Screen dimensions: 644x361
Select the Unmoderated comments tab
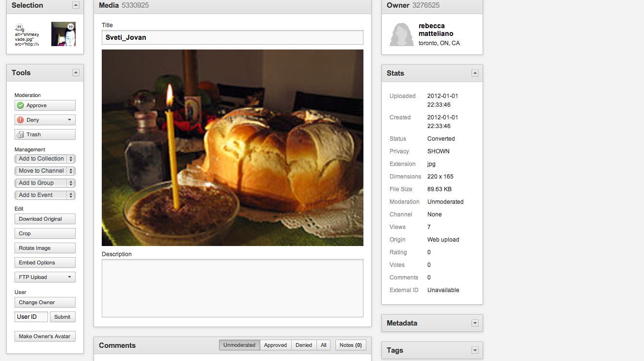pos(239,345)
